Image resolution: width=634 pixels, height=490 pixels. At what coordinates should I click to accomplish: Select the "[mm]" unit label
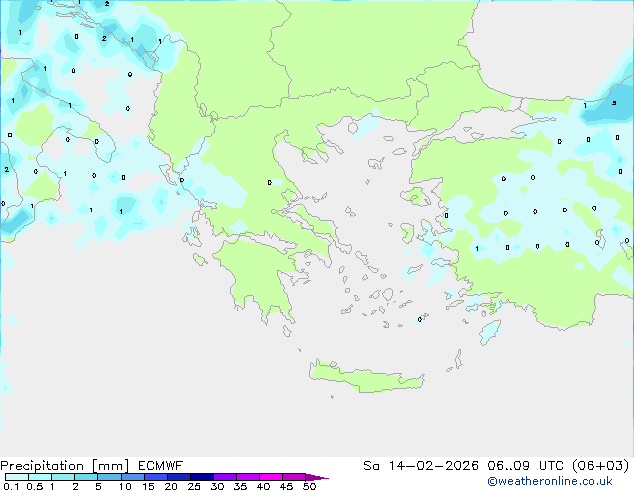[x=110, y=466]
